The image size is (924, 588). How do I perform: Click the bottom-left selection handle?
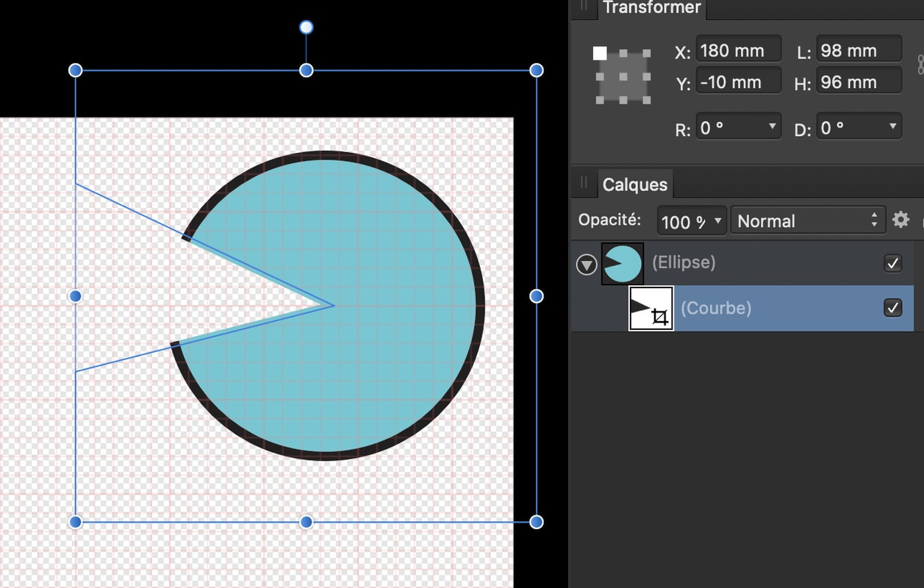(76, 522)
